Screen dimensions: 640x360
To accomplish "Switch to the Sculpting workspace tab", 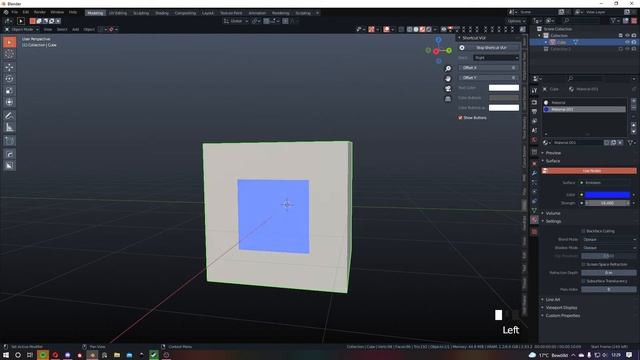I will pyautogui.click(x=141, y=13).
